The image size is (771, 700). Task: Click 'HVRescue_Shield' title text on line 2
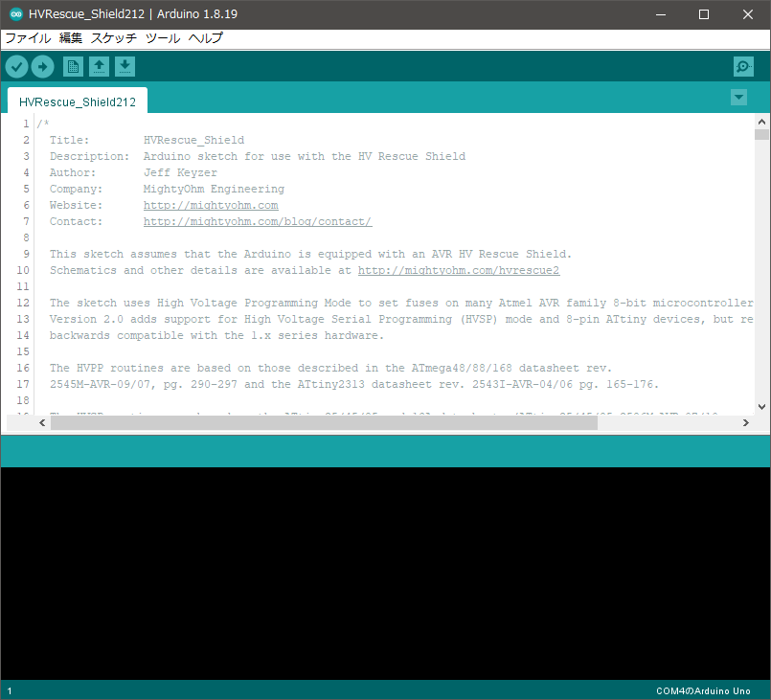(x=193, y=140)
